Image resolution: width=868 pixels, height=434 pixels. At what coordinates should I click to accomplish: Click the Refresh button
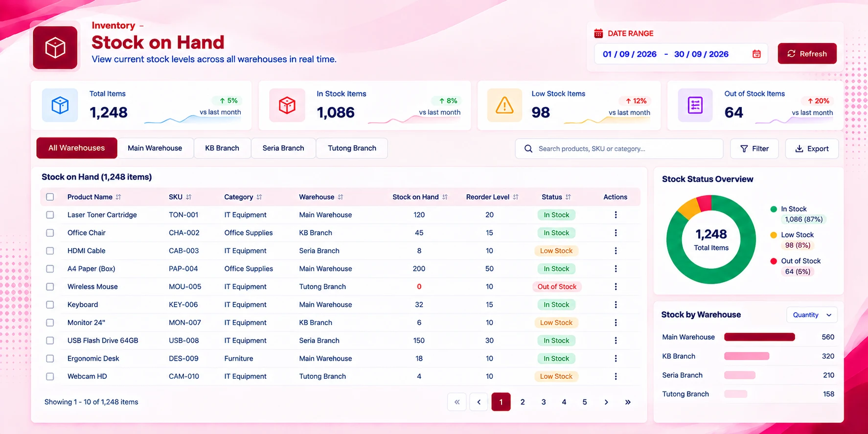pos(807,54)
